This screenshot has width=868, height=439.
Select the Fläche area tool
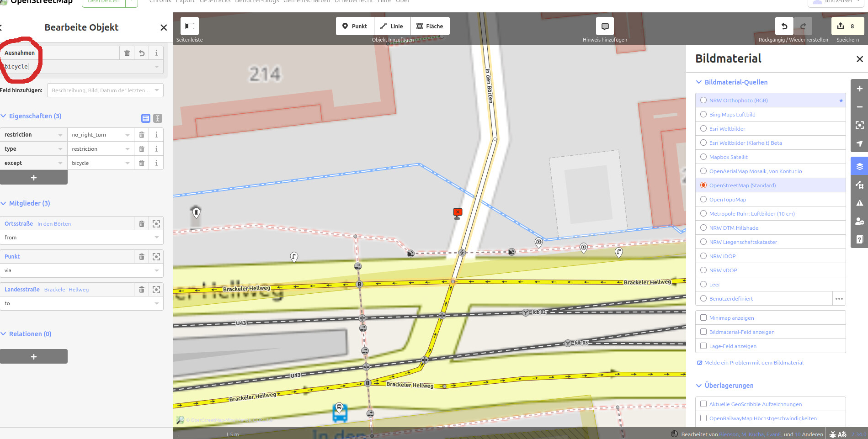[430, 26]
